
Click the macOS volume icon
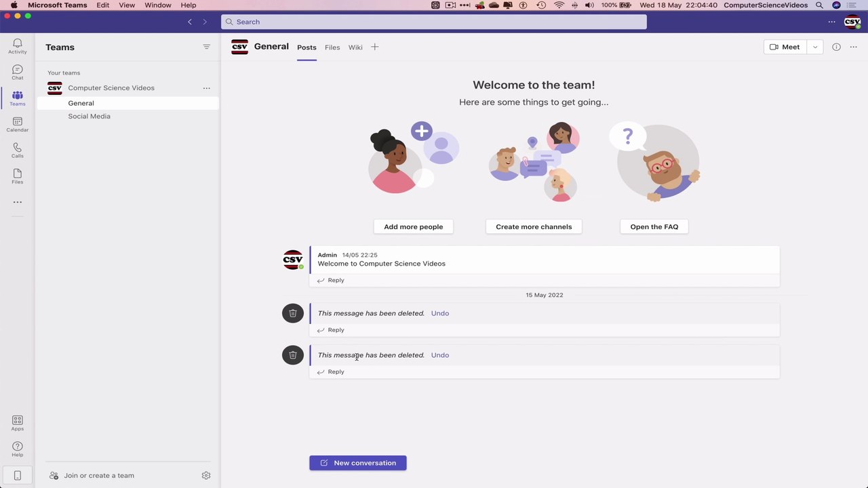pos(589,5)
